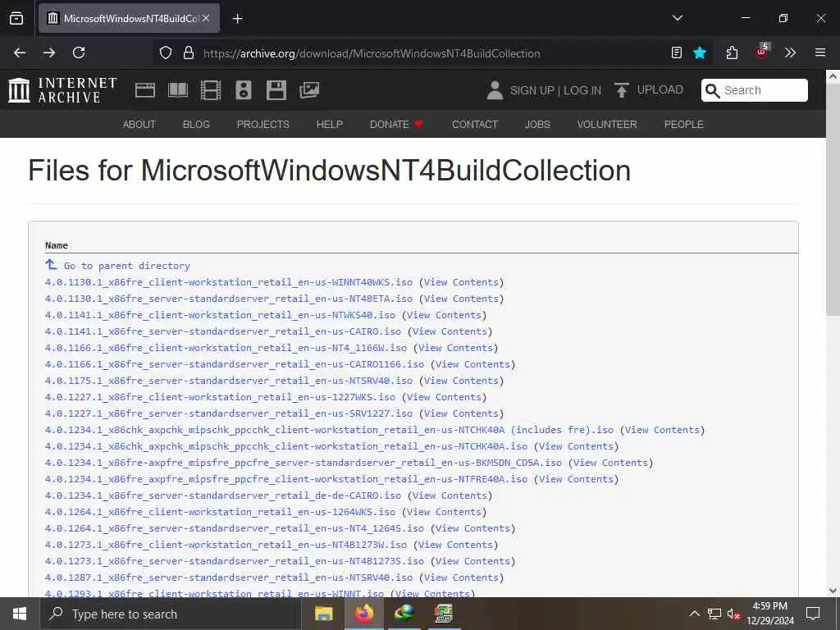Click LOG IN link
This screenshot has height=630, width=840.
tap(582, 90)
